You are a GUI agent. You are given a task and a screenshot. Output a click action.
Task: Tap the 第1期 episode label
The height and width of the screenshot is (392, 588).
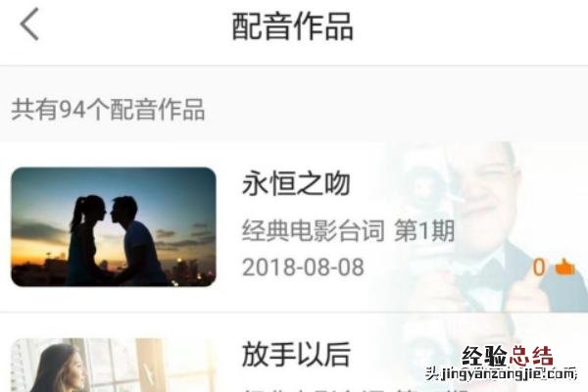point(424,230)
